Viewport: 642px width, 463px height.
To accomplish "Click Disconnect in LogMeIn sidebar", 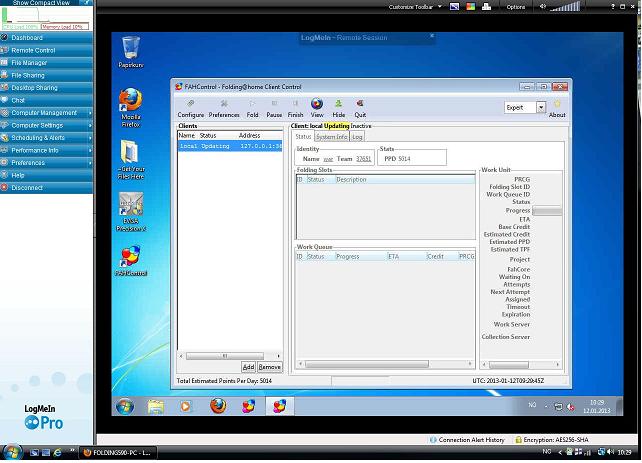I will [x=46, y=187].
